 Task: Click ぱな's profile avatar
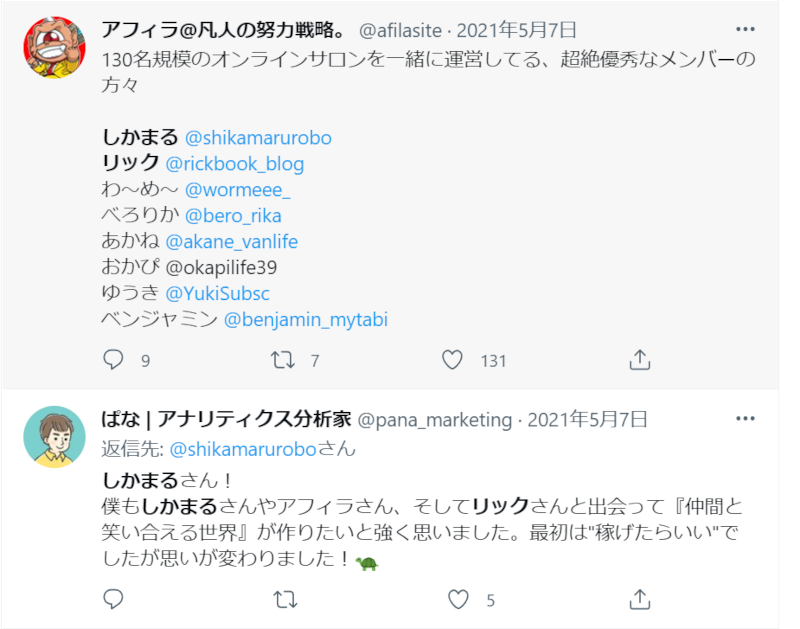(54, 437)
